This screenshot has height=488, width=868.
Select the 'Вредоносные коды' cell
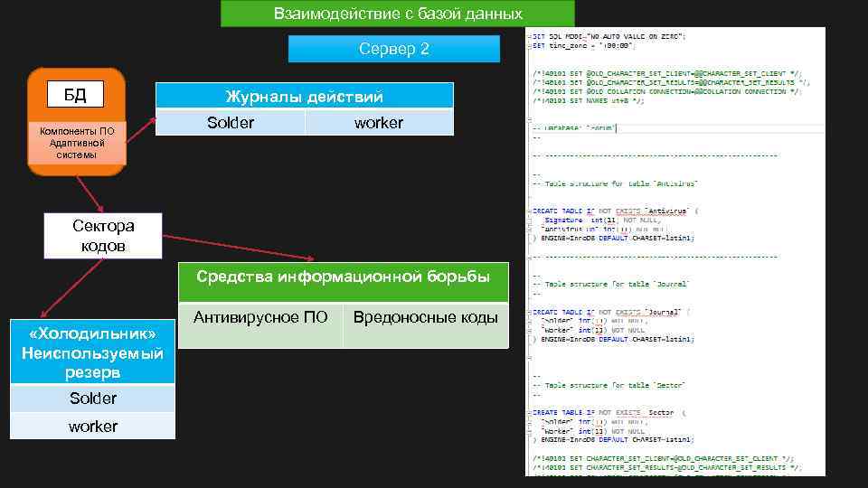click(426, 324)
